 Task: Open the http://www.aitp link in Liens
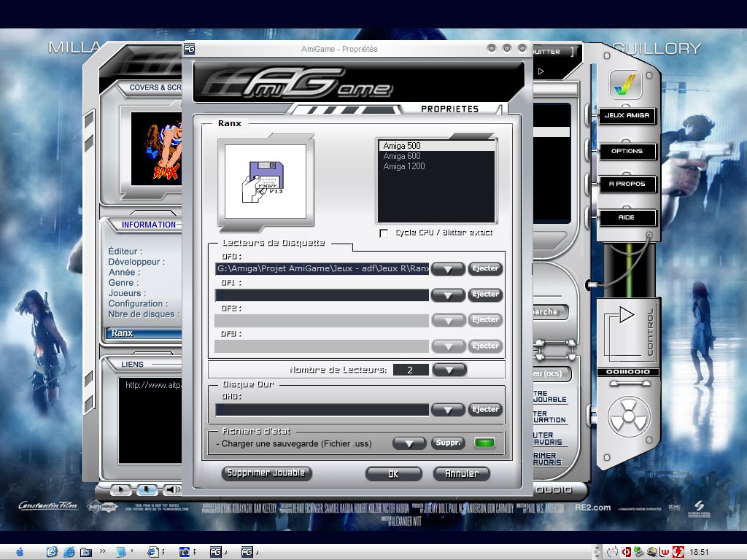tap(153, 385)
